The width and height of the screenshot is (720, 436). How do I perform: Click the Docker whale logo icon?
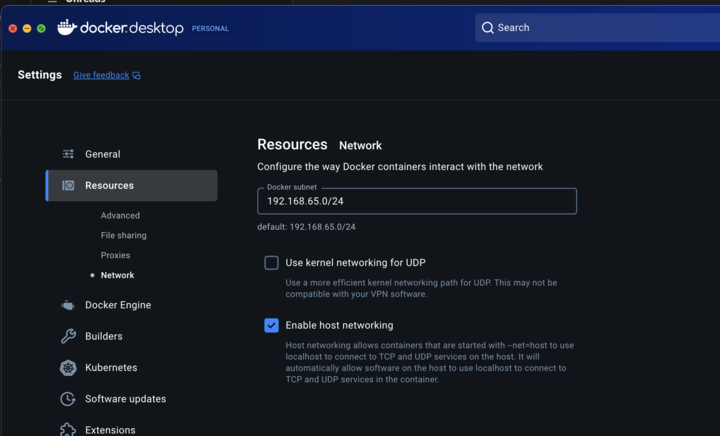pos(67,28)
